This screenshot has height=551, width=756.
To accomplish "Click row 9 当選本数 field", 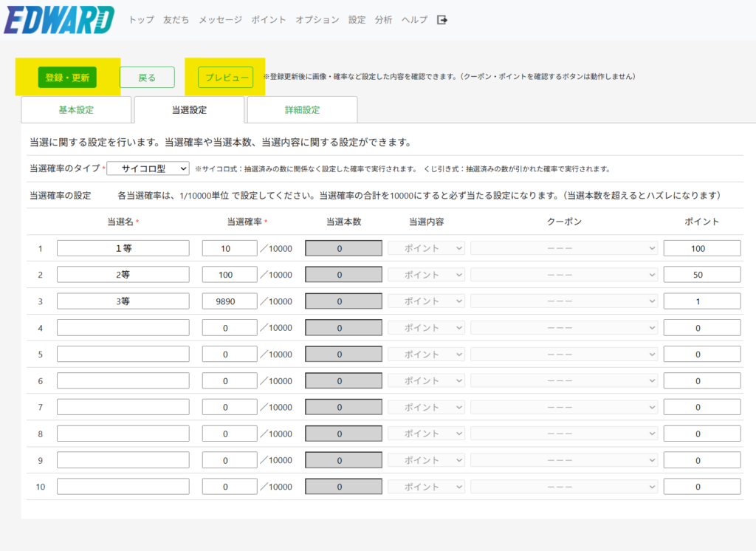I will pos(344,460).
